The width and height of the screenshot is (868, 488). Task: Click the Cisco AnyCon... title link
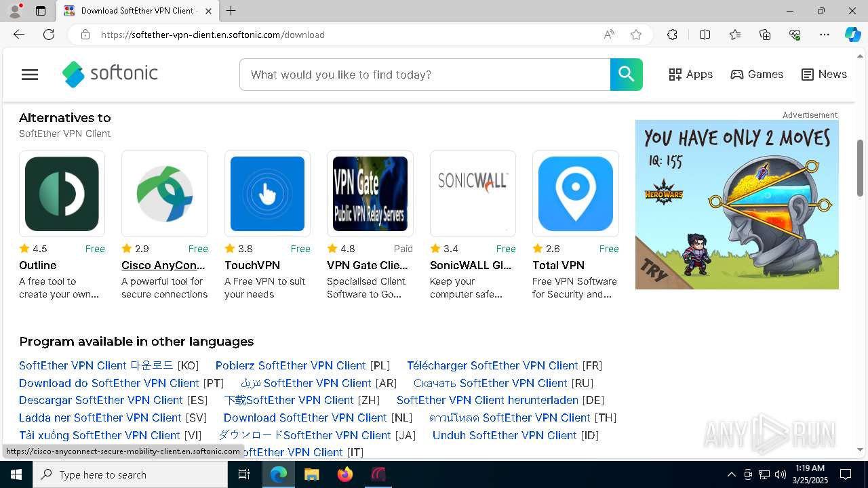click(x=163, y=265)
